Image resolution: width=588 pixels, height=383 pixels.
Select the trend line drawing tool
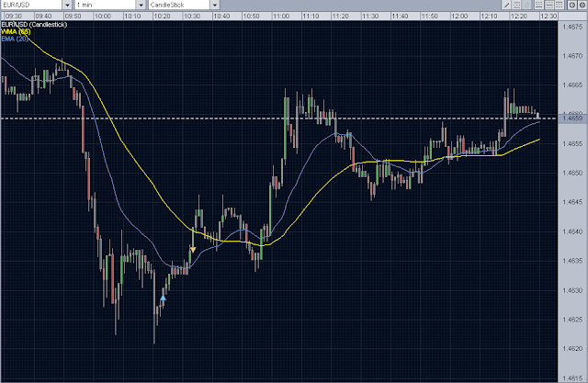pos(506,5)
